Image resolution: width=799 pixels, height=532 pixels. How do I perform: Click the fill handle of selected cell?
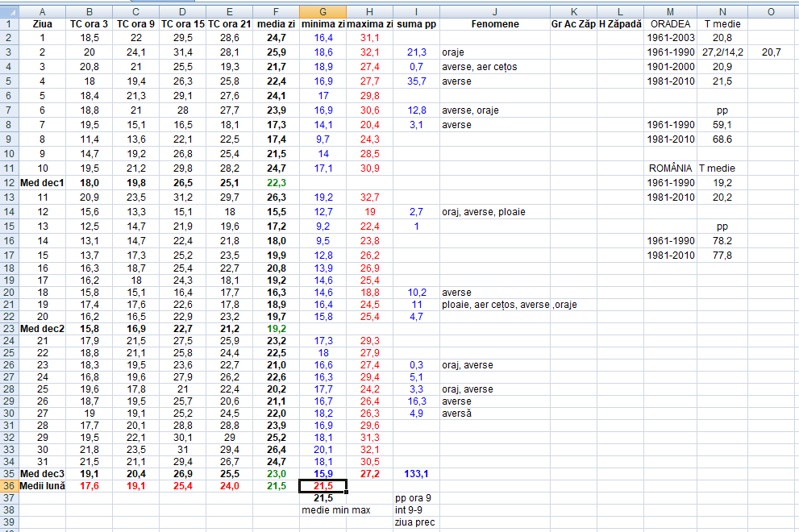347,493
